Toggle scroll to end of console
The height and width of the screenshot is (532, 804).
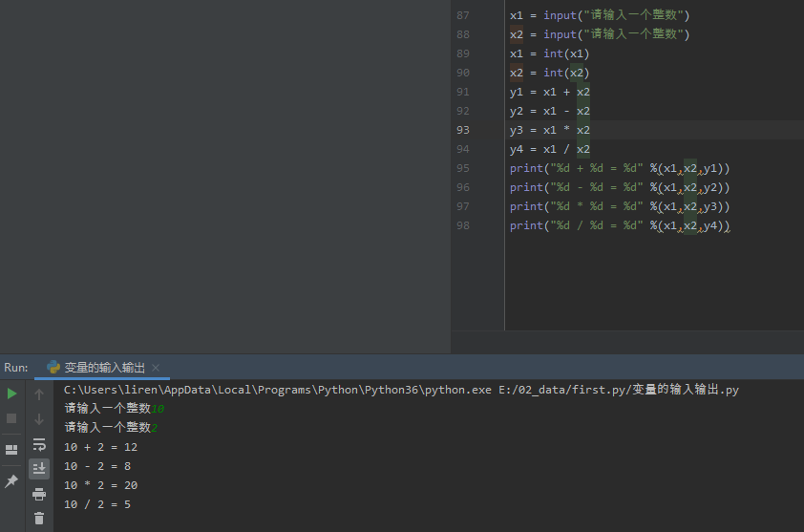tap(39, 468)
